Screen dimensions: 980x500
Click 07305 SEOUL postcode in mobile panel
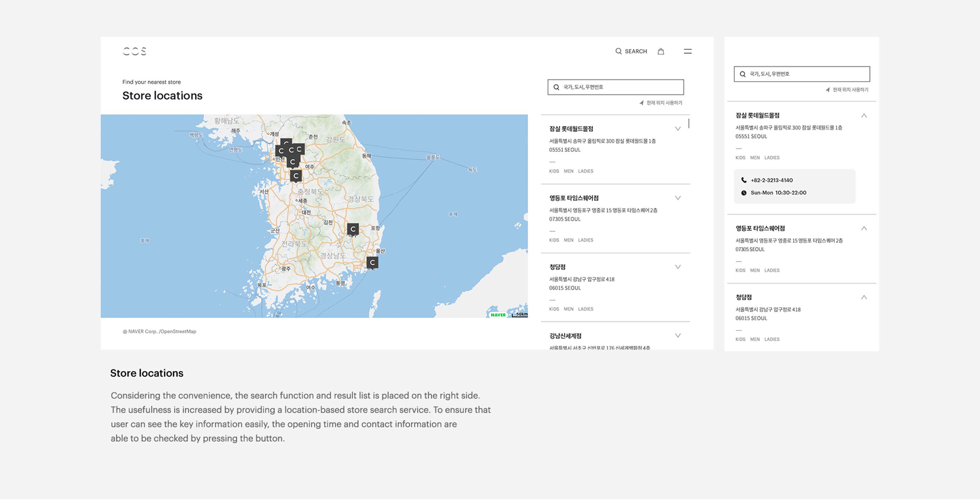point(750,250)
